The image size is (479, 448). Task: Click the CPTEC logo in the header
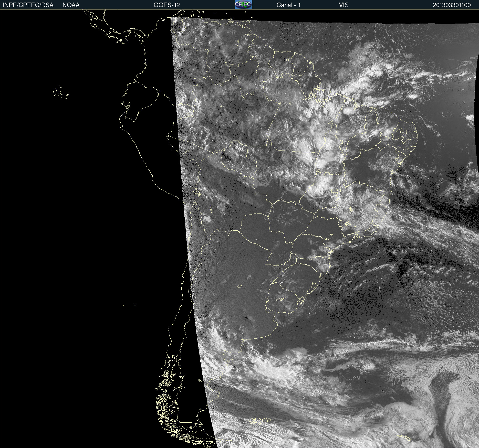pos(243,5)
